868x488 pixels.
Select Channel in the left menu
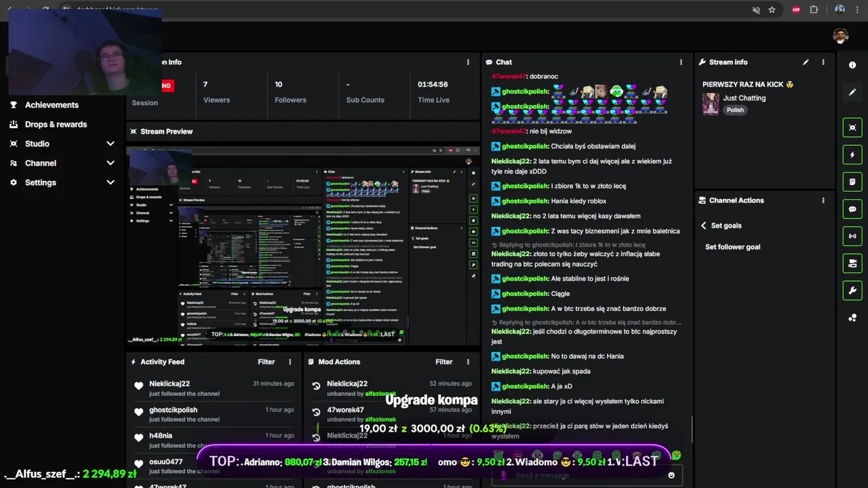(x=41, y=163)
